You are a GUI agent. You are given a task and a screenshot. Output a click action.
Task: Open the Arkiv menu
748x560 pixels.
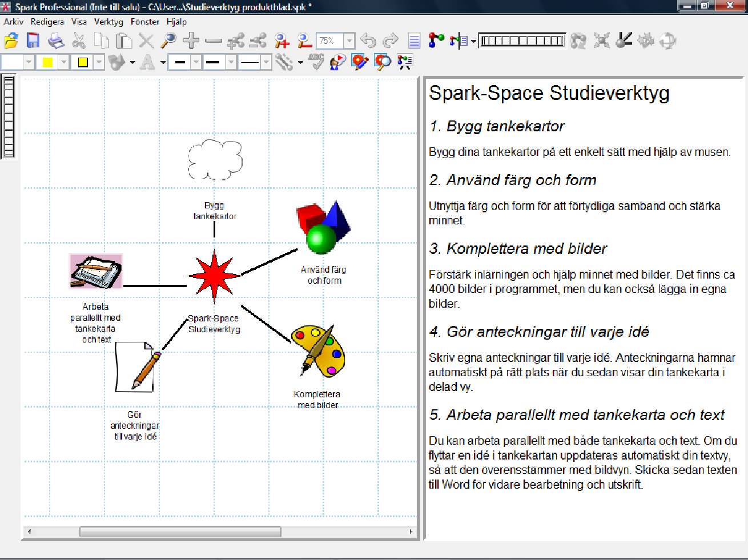tap(14, 22)
